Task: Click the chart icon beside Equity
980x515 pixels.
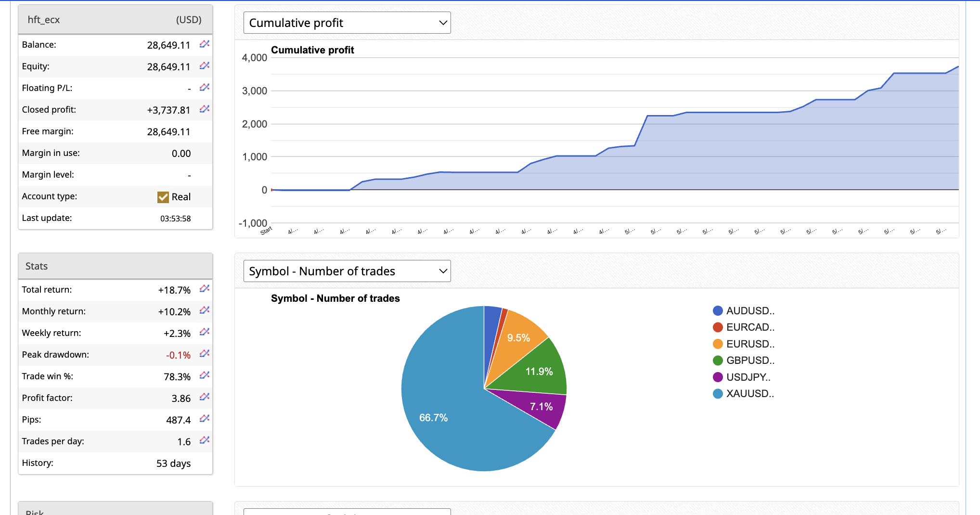Action: [x=205, y=66]
